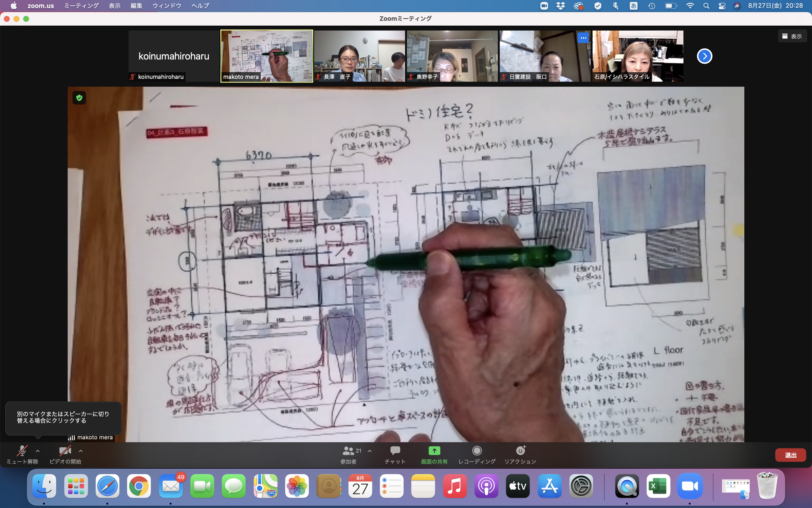
Task: Open Apple TV from the Dock
Action: (518, 486)
